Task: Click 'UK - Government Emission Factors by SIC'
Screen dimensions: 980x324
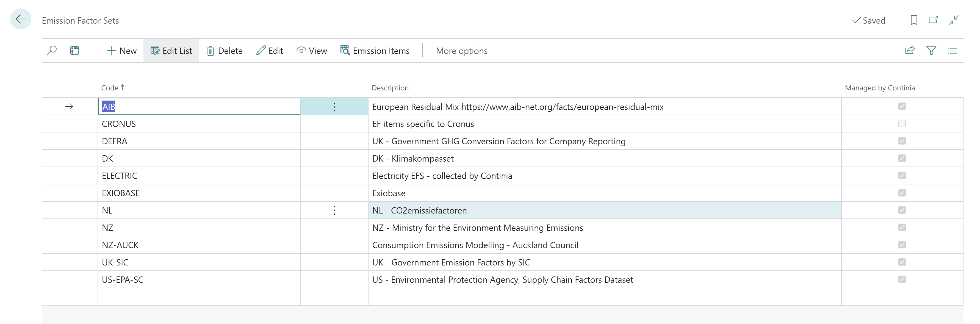Action: pos(605,262)
